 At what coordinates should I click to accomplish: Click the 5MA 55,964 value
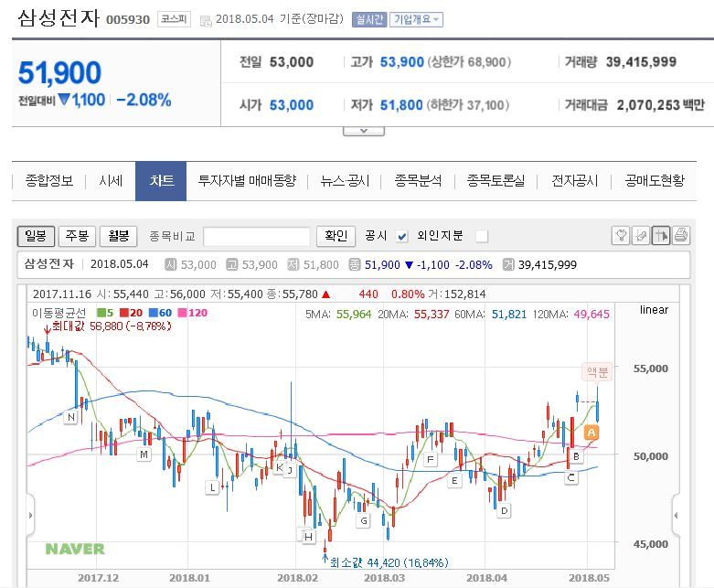coord(354,315)
